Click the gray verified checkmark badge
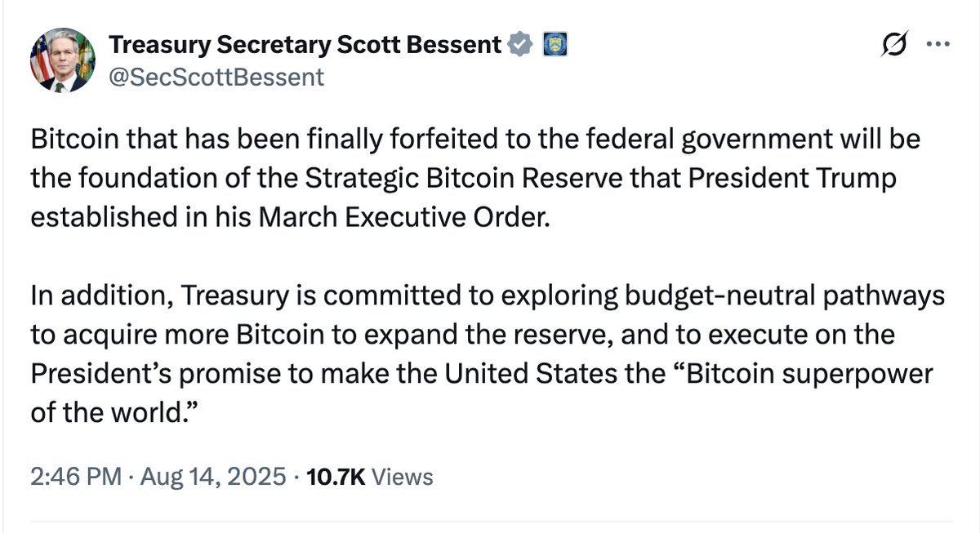 520,44
